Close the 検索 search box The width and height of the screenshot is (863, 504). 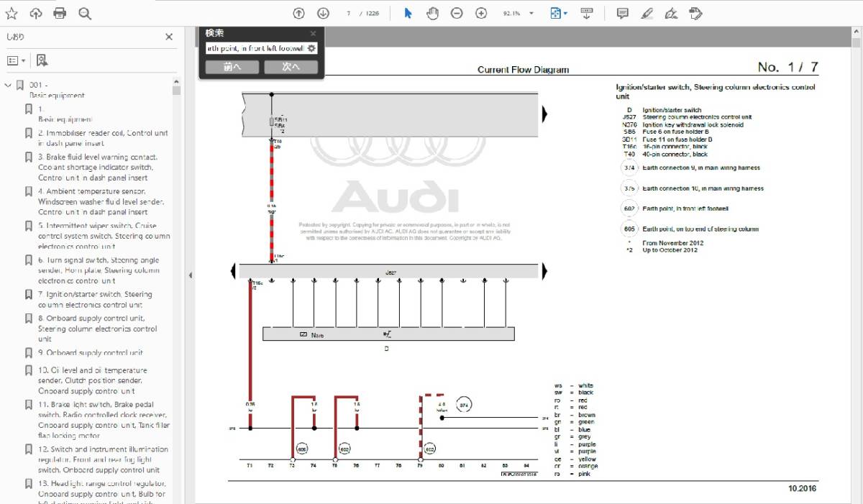click(x=313, y=33)
